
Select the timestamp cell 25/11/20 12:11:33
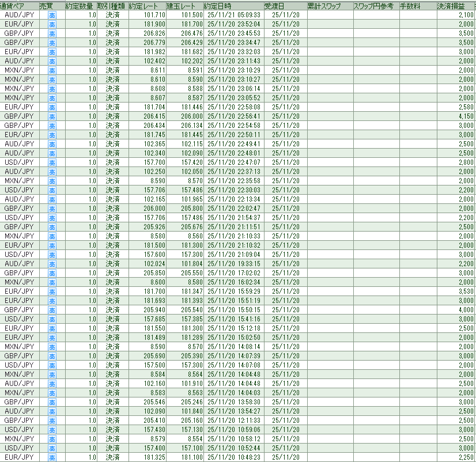233,421
